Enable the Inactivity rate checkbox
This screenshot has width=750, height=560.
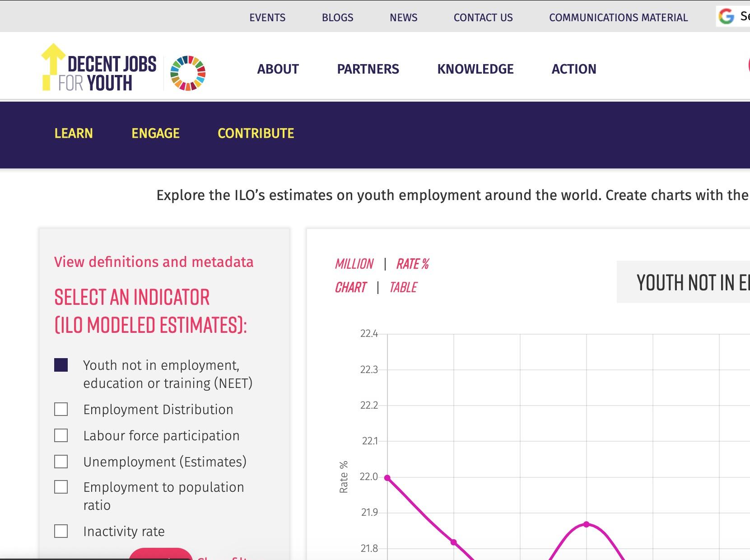[x=61, y=531]
